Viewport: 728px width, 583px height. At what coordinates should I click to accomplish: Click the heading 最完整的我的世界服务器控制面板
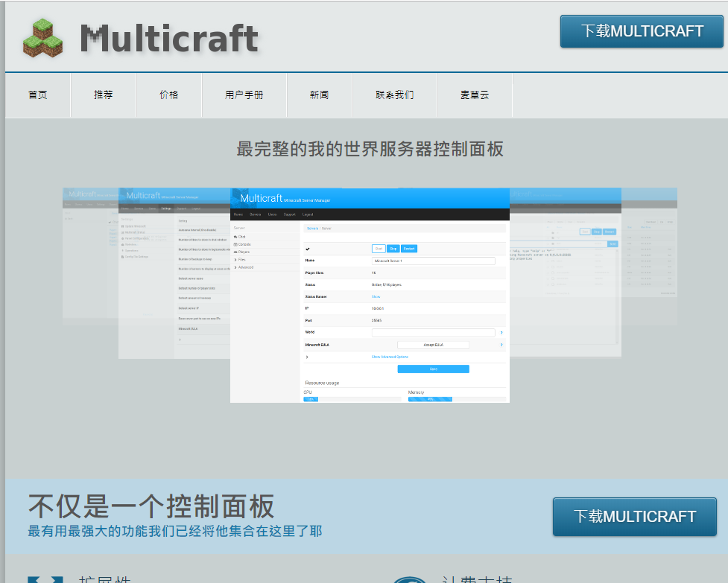(x=370, y=149)
